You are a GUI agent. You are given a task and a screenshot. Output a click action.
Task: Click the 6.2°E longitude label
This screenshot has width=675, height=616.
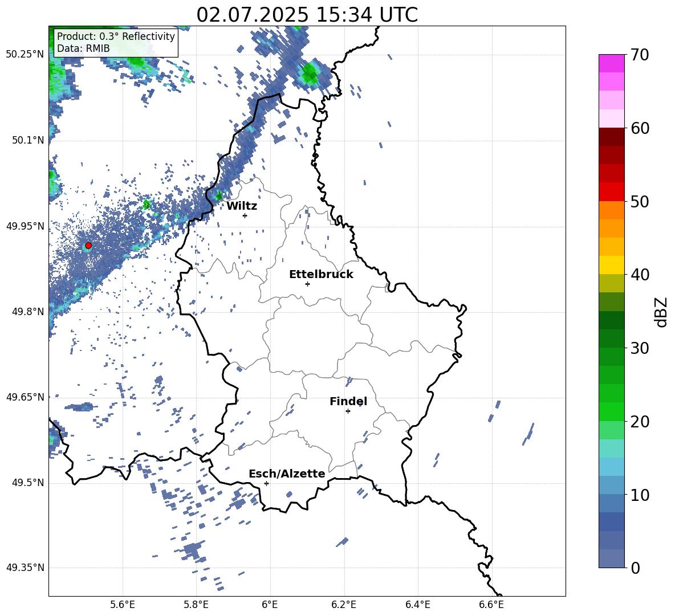[x=344, y=605]
